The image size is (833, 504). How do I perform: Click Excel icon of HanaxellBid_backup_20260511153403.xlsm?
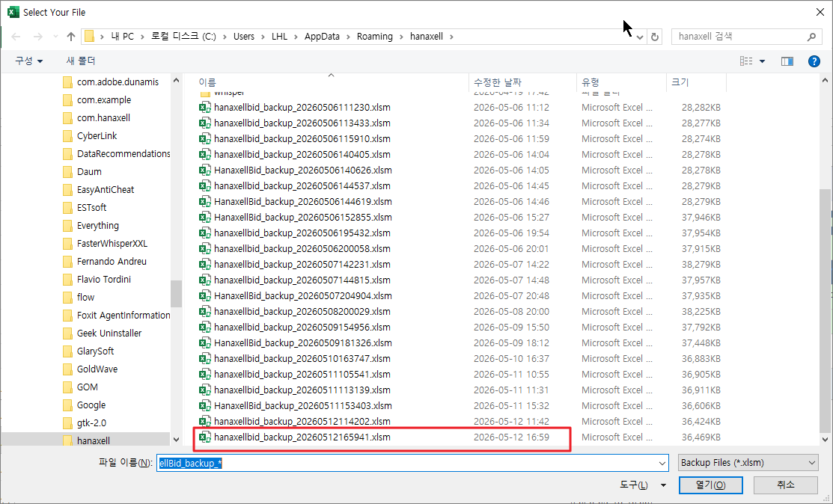tap(204, 406)
